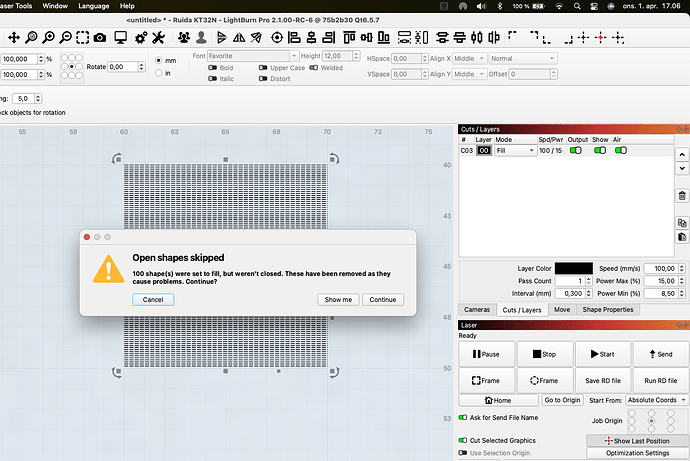Select the mm units radio button
Image resolution: width=690 pixels, height=461 pixels.
coord(159,60)
